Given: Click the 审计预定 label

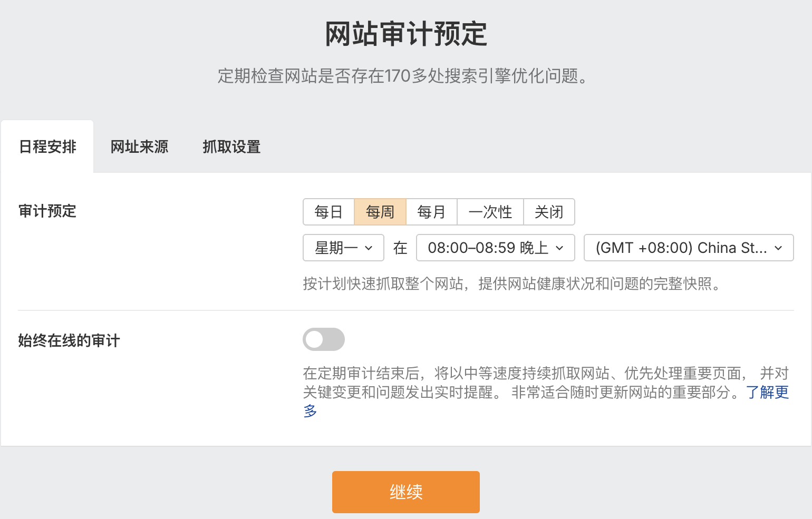Looking at the screenshot, I should 47,211.
